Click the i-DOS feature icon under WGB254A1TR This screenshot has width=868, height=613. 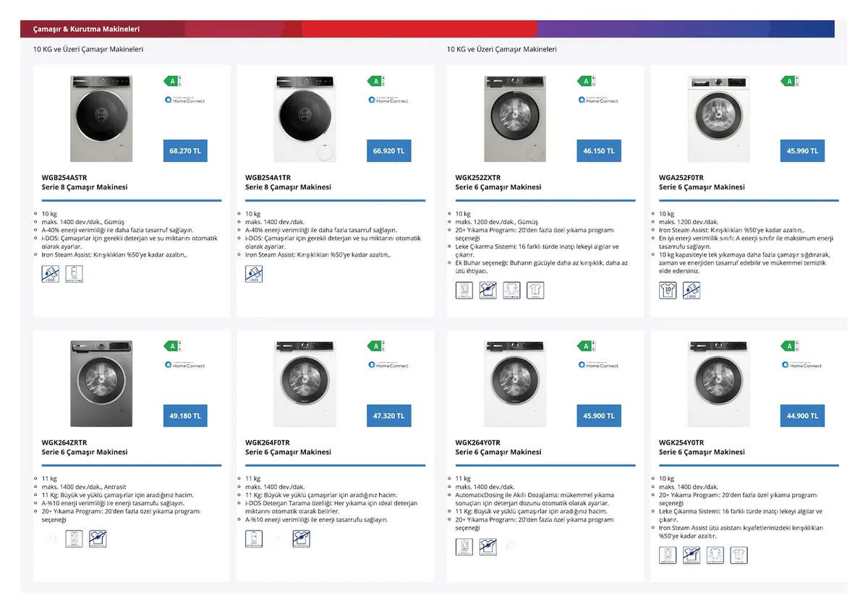(x=254, y=274)
